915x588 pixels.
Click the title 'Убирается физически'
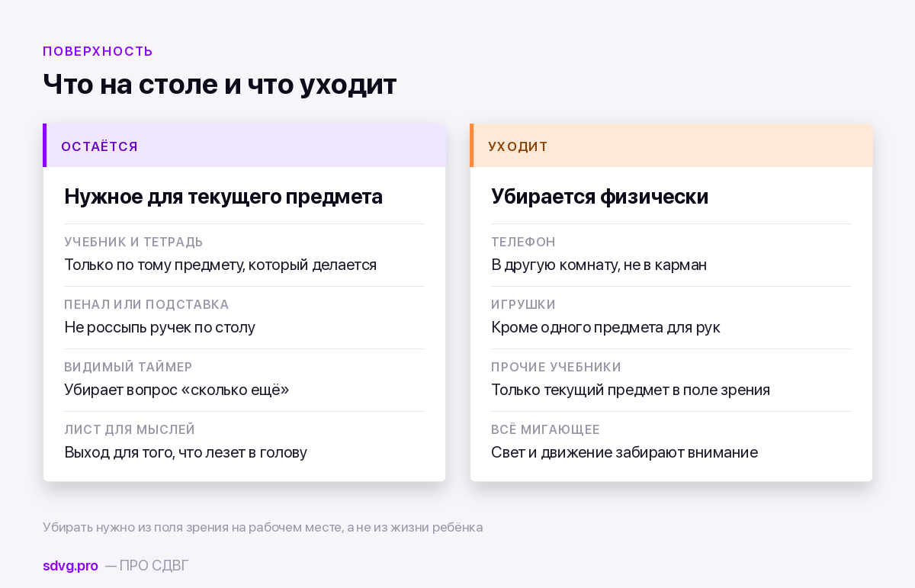pyautogui.click(x=600, y=197)
